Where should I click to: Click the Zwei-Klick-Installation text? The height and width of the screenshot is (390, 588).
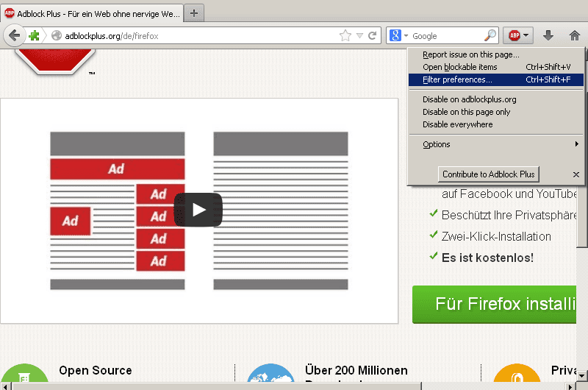[496, 236]
